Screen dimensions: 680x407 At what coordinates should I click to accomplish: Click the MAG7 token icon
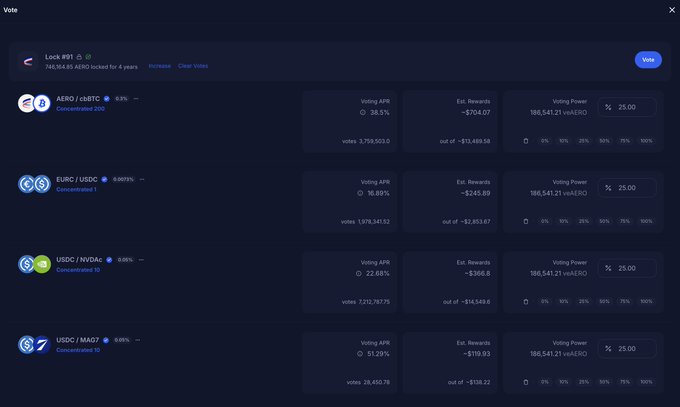(42, 345)
